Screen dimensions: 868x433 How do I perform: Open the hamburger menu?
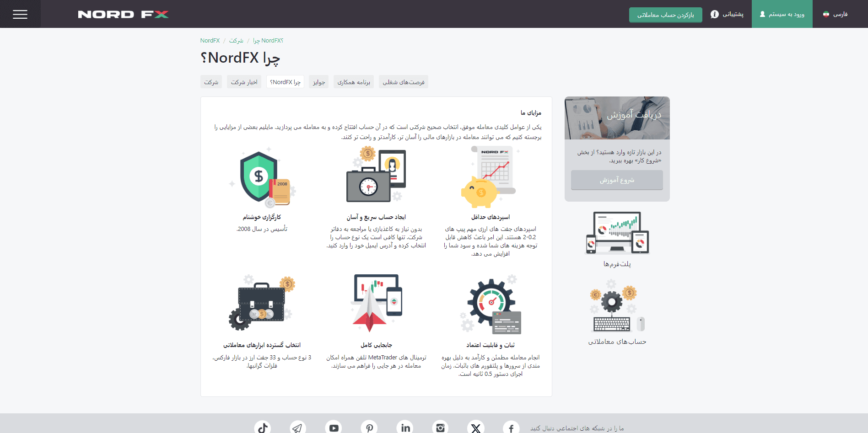20,14
